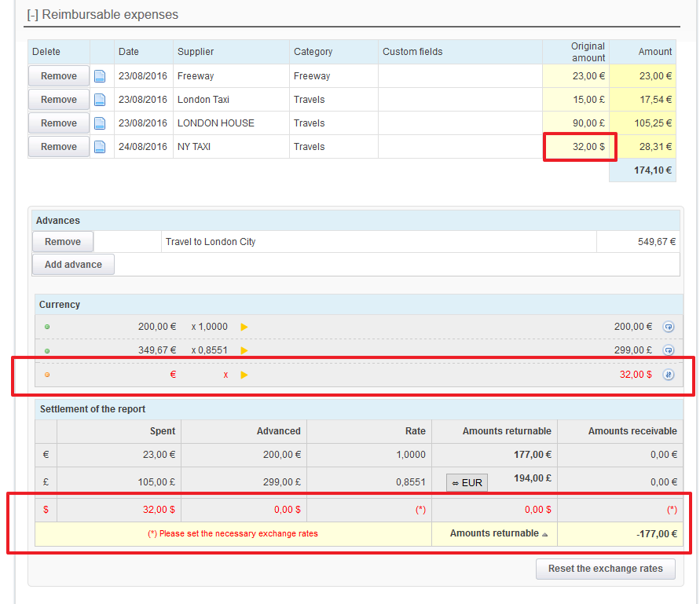Click the yellow arrow in the x 0,8551 currency row

pyautogui.click(x=244, y=350)
